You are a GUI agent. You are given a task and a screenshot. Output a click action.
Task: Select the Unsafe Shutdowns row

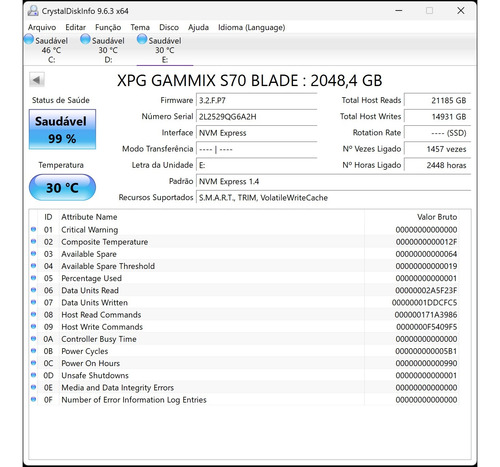(x=244, y=376)
